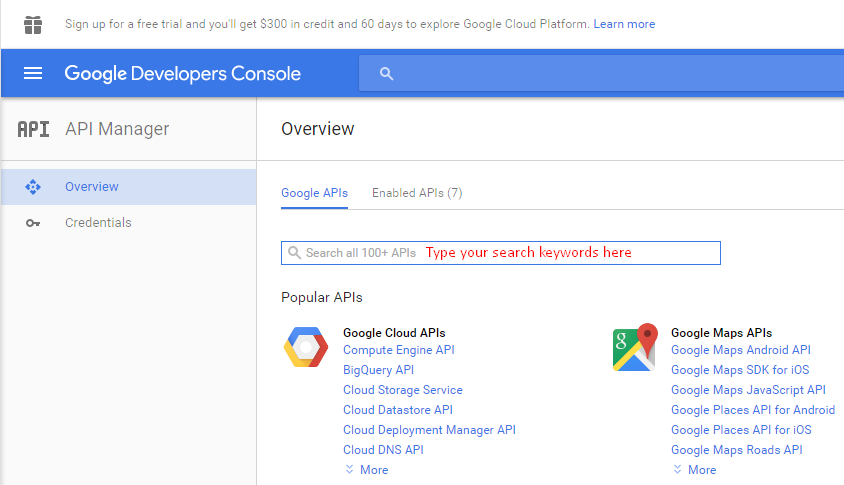
Task: Switch to the Enabled APIs (7) tab
Action: [417, 193]
